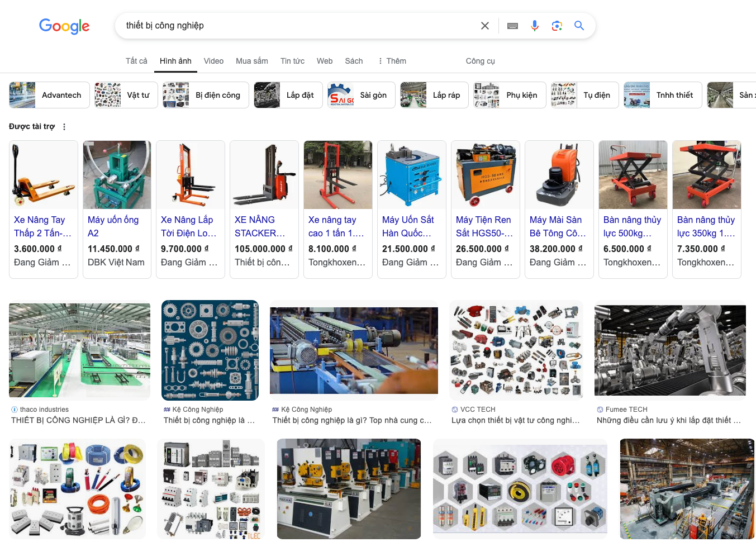
Task: Open yellow punching machines image
Action: point(349,489)
